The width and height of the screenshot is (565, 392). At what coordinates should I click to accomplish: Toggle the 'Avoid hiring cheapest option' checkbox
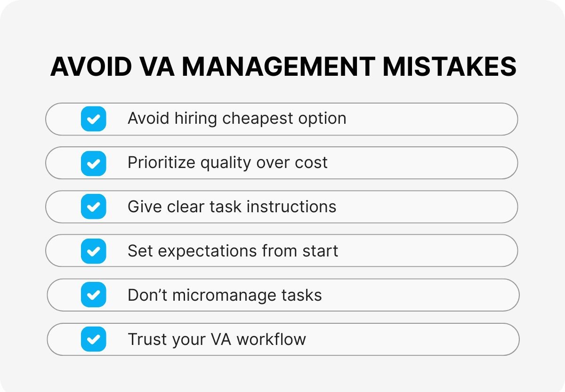pyautogui.click(x=93, y=119)
